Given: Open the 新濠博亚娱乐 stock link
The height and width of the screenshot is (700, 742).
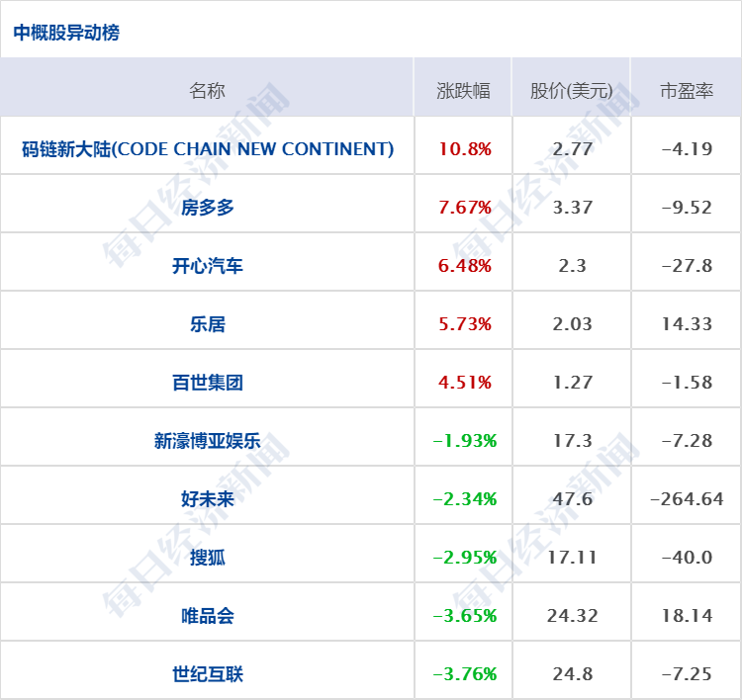Looking at the screenshot, I should (208, 441).
